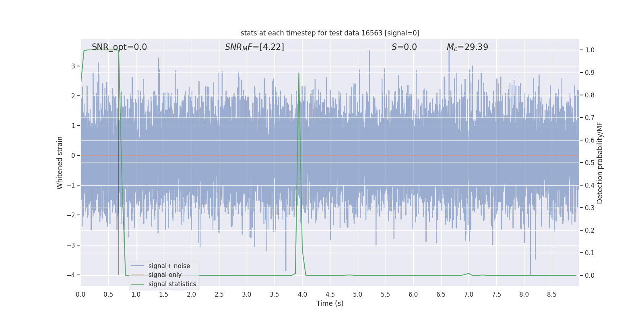Click the 7.0 tick on time axis
This screenshot has width=644, height=322.
click(x=469, y=294)
